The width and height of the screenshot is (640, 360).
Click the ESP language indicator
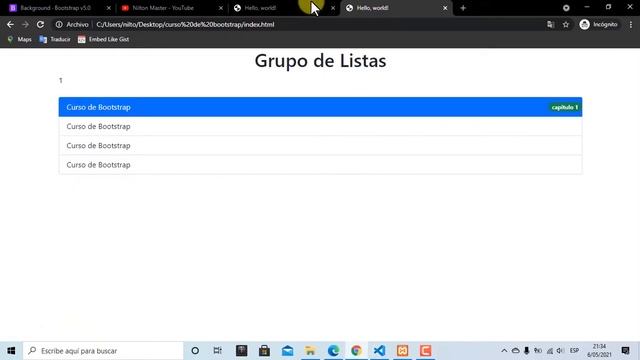click(x=574, y=351)
